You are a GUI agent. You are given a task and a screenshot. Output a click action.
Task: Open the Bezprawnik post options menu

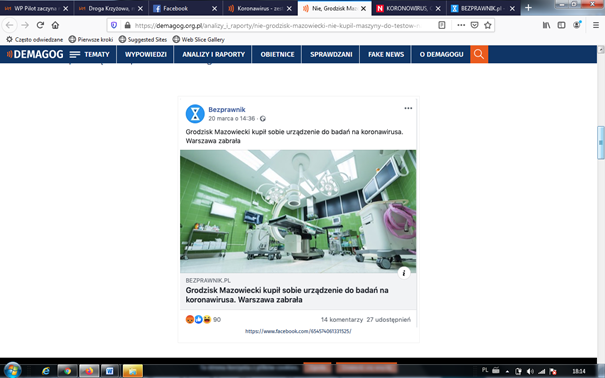(408, 108)
